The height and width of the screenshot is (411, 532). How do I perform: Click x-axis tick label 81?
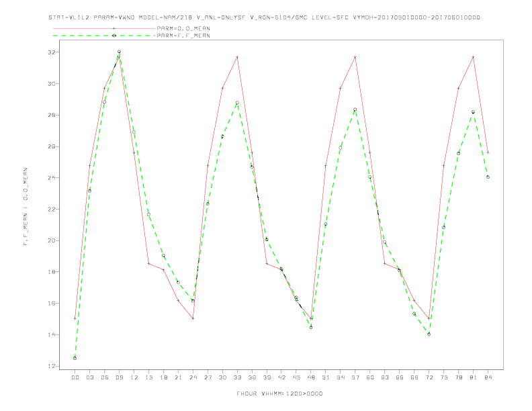click(x=474, y=377)
